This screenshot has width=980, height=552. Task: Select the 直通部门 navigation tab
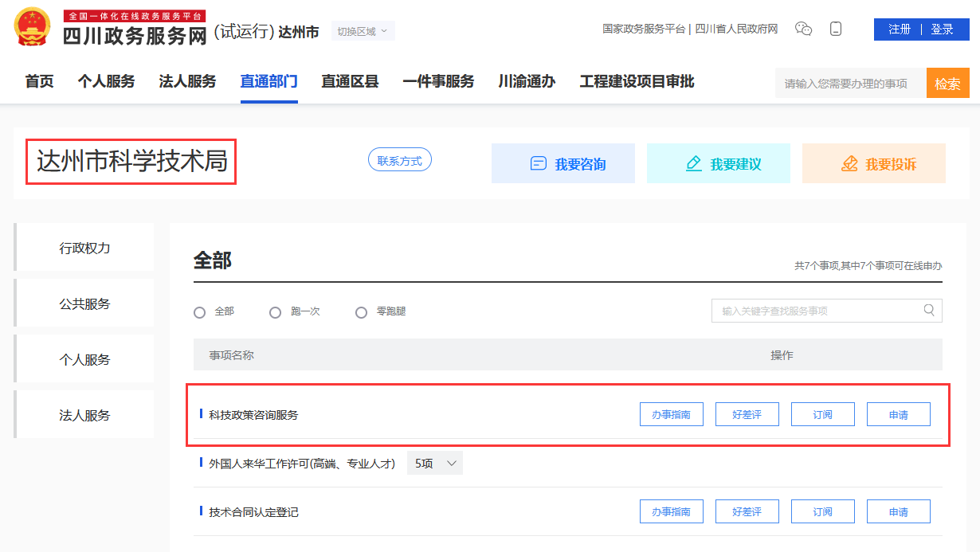pyautogui.click(x=269, y=81)
